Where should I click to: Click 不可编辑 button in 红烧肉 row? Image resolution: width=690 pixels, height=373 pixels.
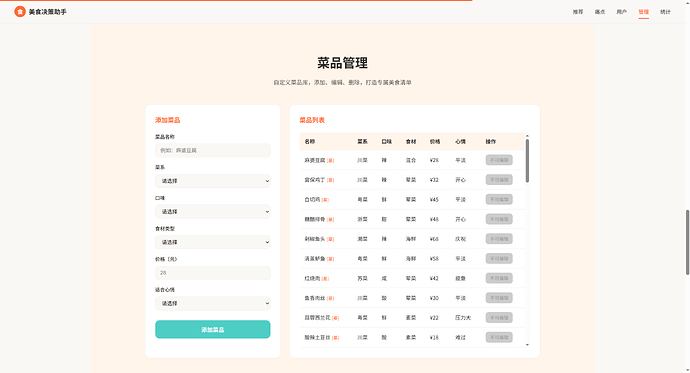click(x=499, y=278)
